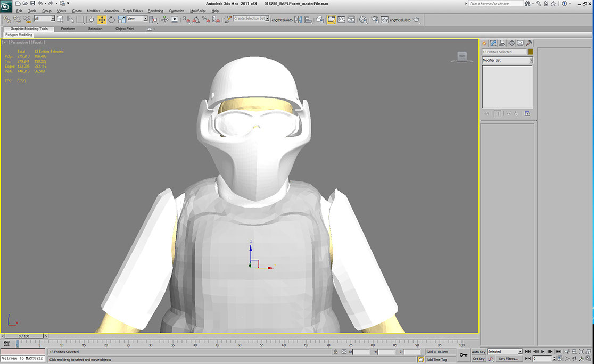594x364 pixels.
Task: Select the Move transform tool
Action: (x=102, y=20)
